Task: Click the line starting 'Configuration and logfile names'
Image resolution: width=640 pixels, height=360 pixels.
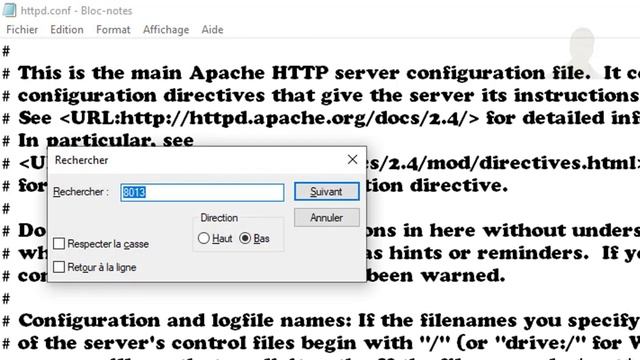Action: pyautogui.click(x=329, y=321)
